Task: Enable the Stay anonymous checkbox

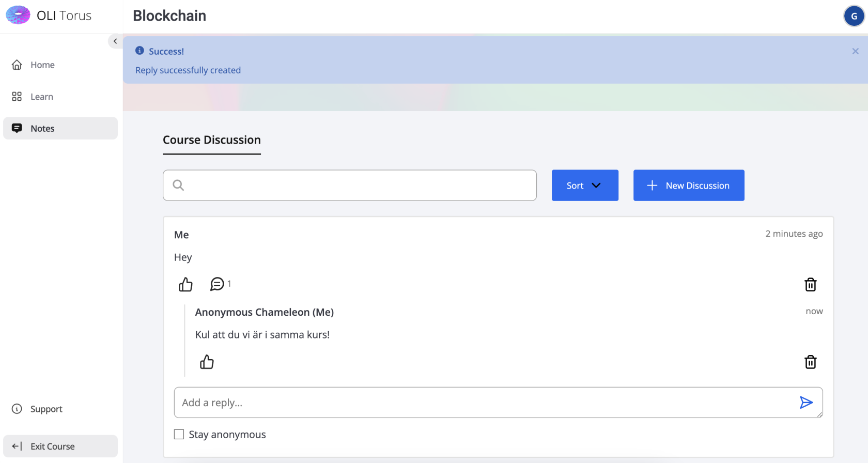Action: point(179,435)
